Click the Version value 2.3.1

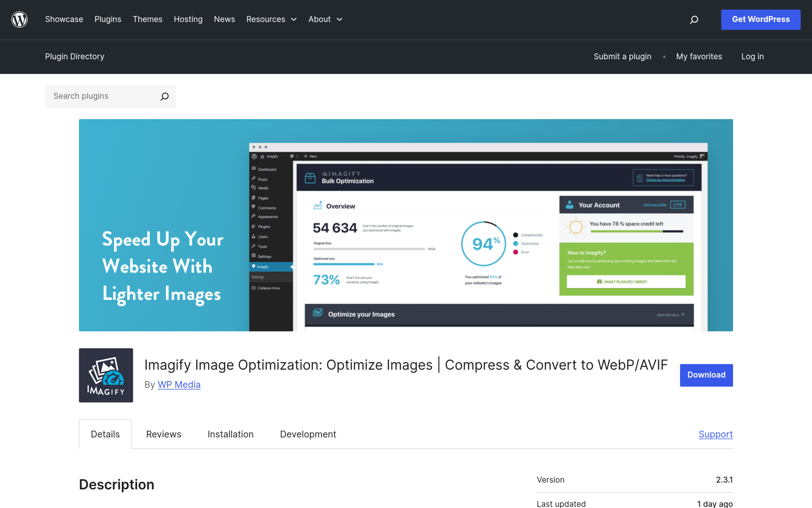[724, 480]
